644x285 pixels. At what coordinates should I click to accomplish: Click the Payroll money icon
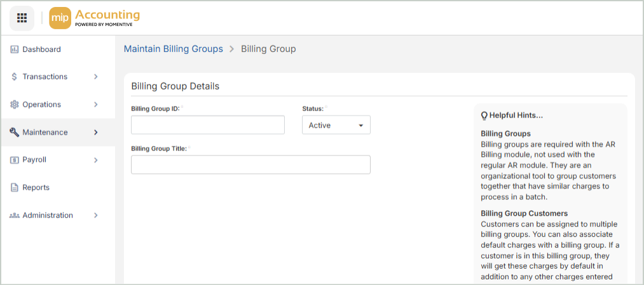click(14, 160)
